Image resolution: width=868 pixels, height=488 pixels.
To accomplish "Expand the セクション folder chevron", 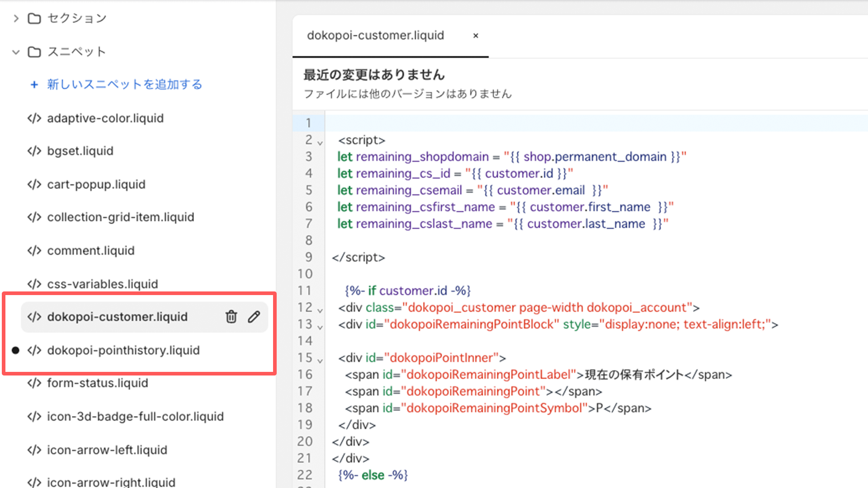I will [16, 18].
